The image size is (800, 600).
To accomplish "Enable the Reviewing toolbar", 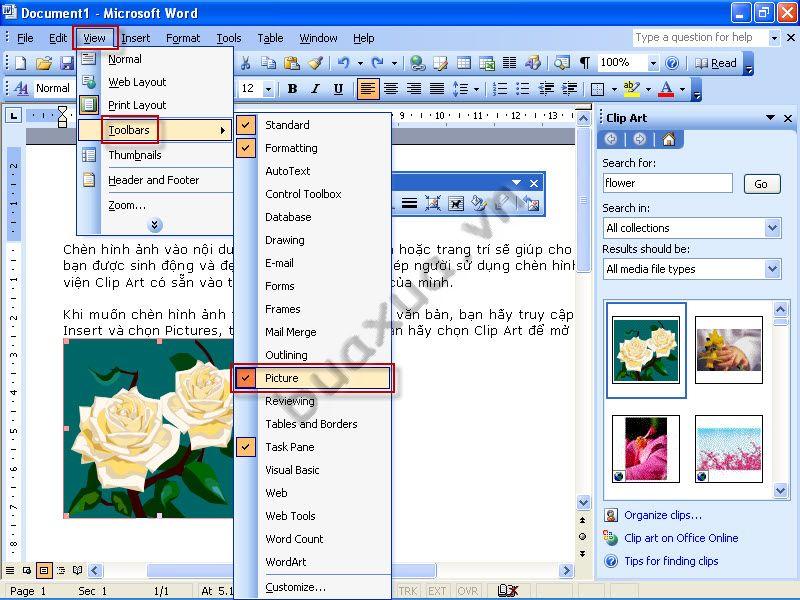I will point(312,401).
